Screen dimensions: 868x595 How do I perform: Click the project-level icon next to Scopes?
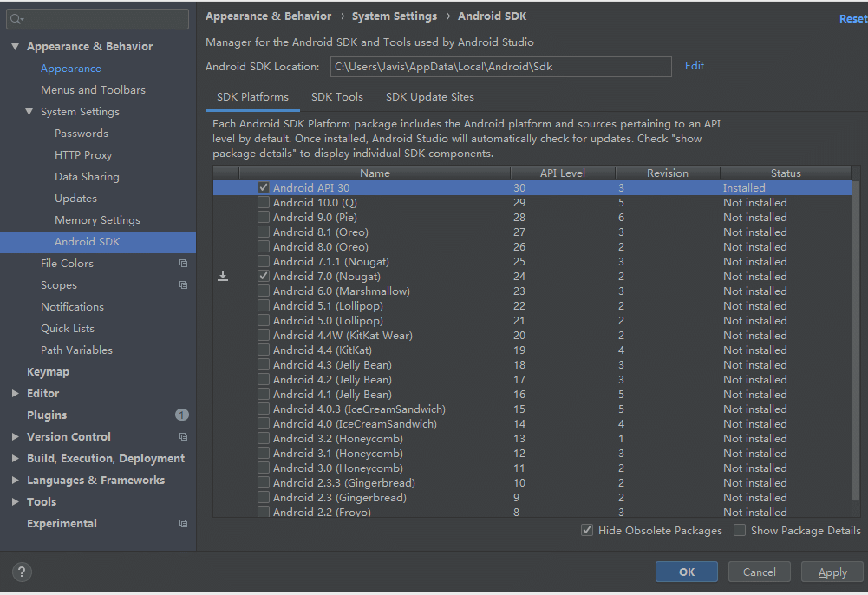pos(183,285)
